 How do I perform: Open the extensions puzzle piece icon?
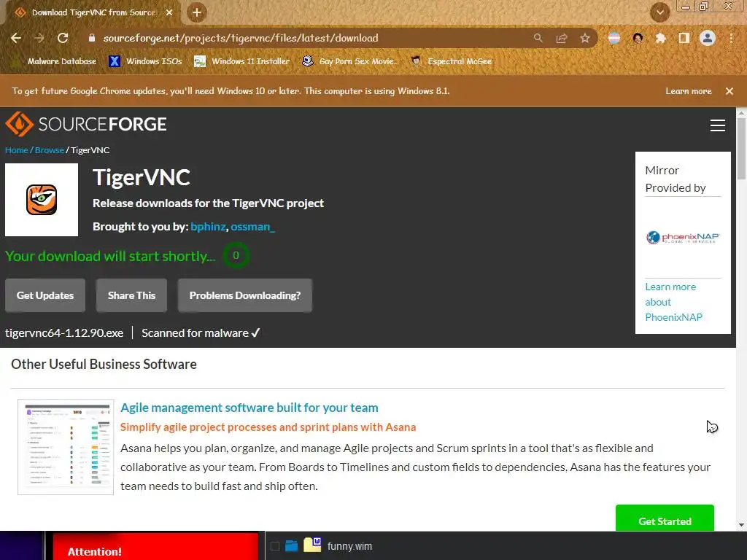point(660,38)
